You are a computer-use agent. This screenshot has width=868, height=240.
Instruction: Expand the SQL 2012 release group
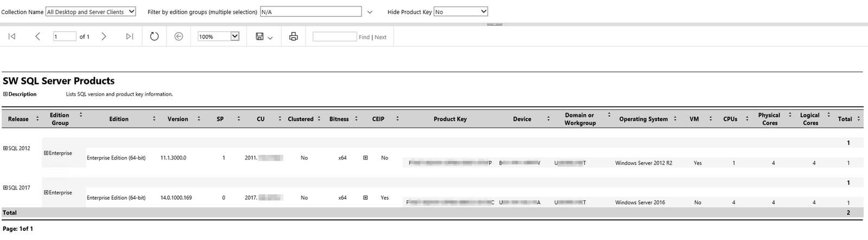pyautogui.click(x=5, y=148)
